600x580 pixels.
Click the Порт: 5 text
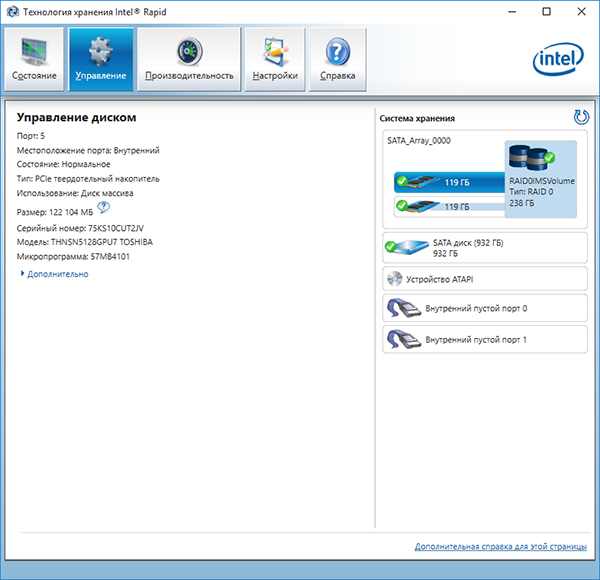coord(31,136)
